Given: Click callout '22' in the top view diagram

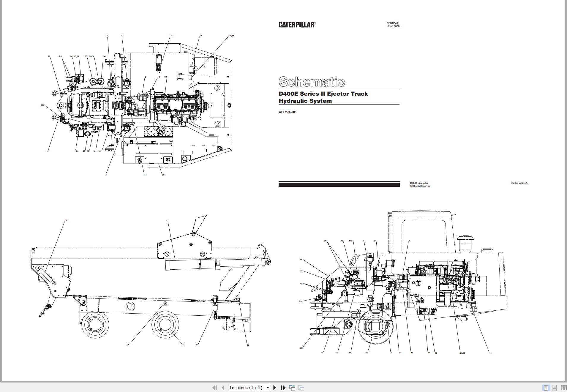Looking at the screenshot, I should click(x=165, y=77).
